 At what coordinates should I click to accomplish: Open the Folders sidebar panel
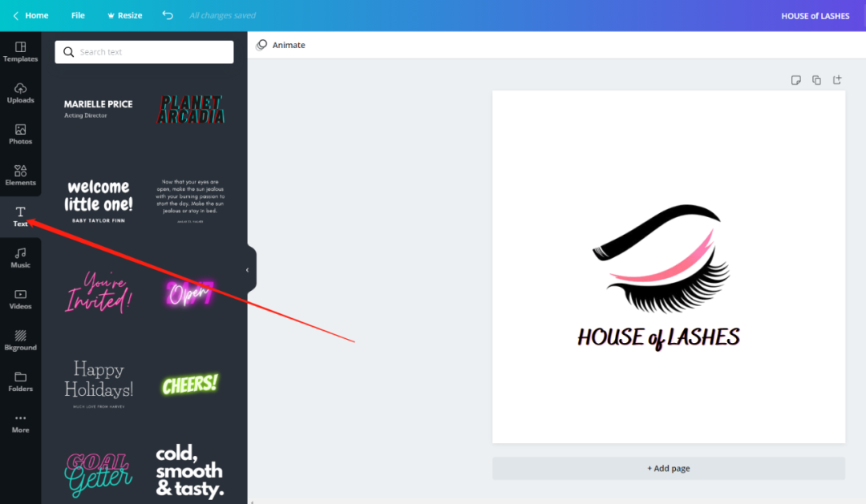pyautogui.click(x=20, y=382)
